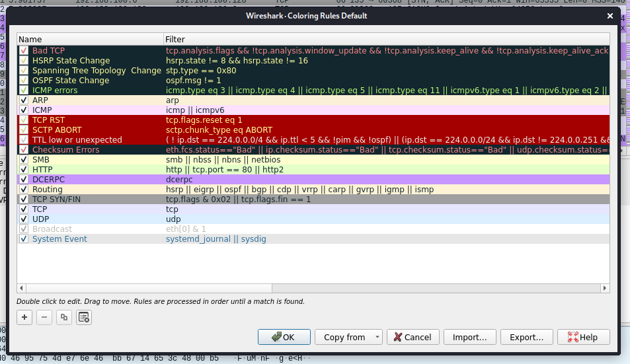
Task: Select the 'udp' filter cell
Action: 173,219
